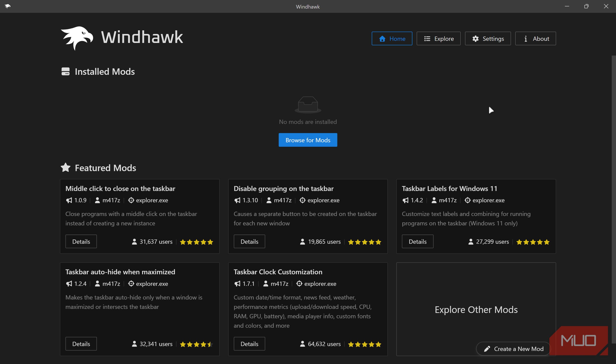Click the "No mods are installed" message
The height and width of the screenshot is (364, 616).
pyautogui.click(x=308, y=122)
